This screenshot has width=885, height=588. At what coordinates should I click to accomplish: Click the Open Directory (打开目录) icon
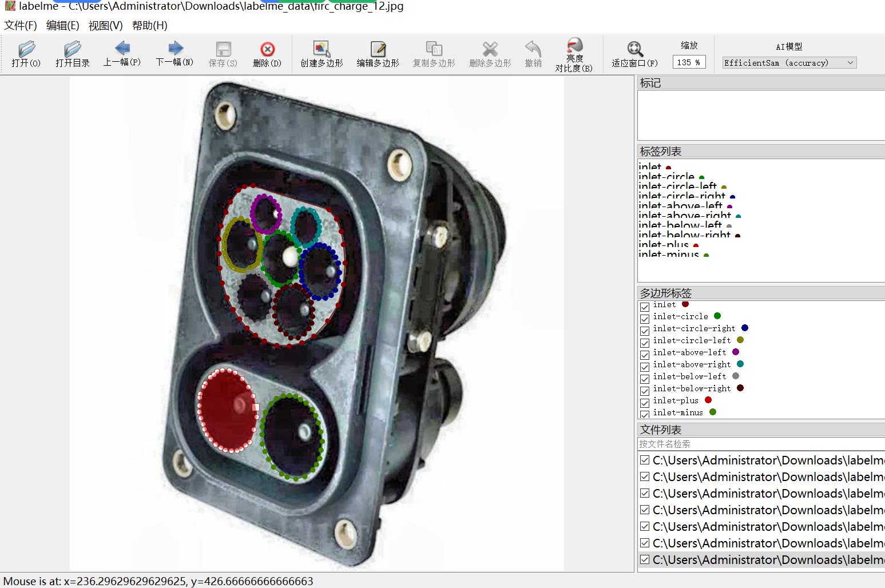pos(72,54)
